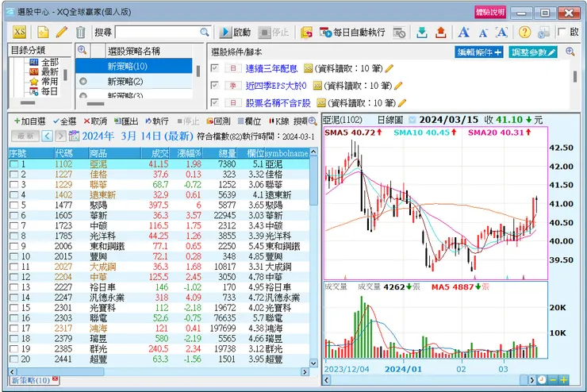This screenshot has height=392, width=587.
Task: Click 調整參數 button
Action: [x=533, y=52]
